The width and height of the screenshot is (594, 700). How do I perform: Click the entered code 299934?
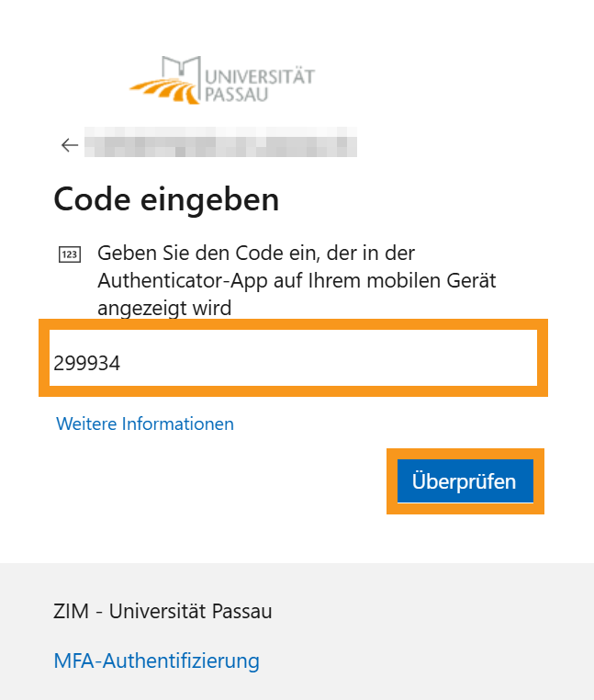(86, 364)
